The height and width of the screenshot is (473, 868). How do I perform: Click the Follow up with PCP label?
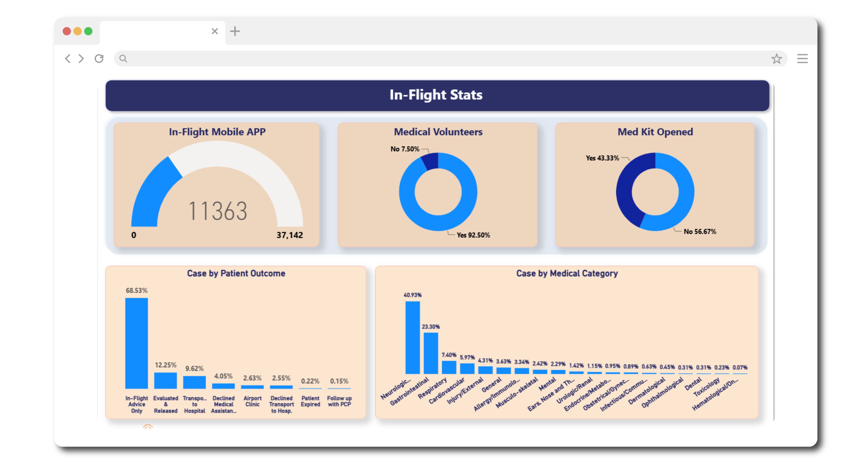339,401
